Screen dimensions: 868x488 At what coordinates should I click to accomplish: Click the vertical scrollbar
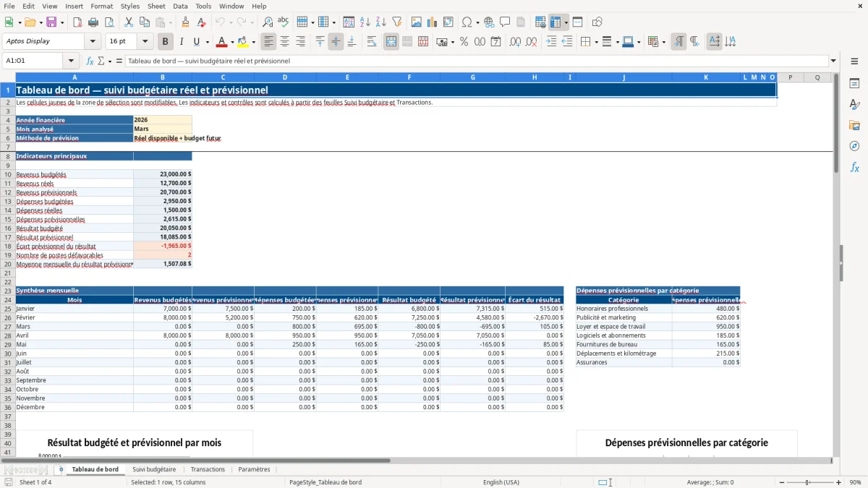tap(836, 264)
